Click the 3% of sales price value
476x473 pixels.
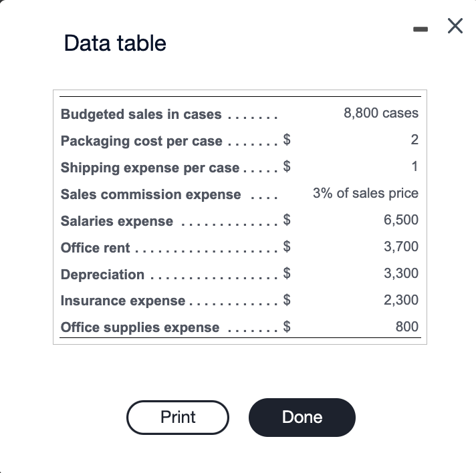tap(366, 193)
